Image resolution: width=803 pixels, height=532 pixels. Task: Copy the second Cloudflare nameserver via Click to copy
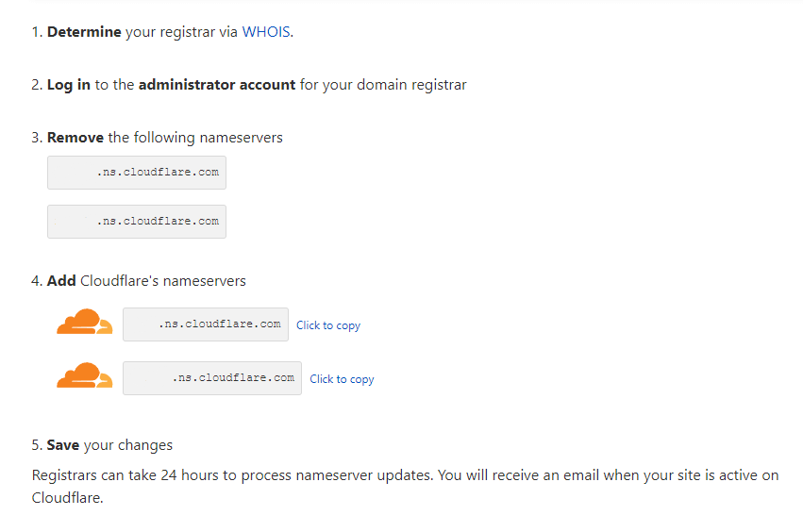pos(342,379)
